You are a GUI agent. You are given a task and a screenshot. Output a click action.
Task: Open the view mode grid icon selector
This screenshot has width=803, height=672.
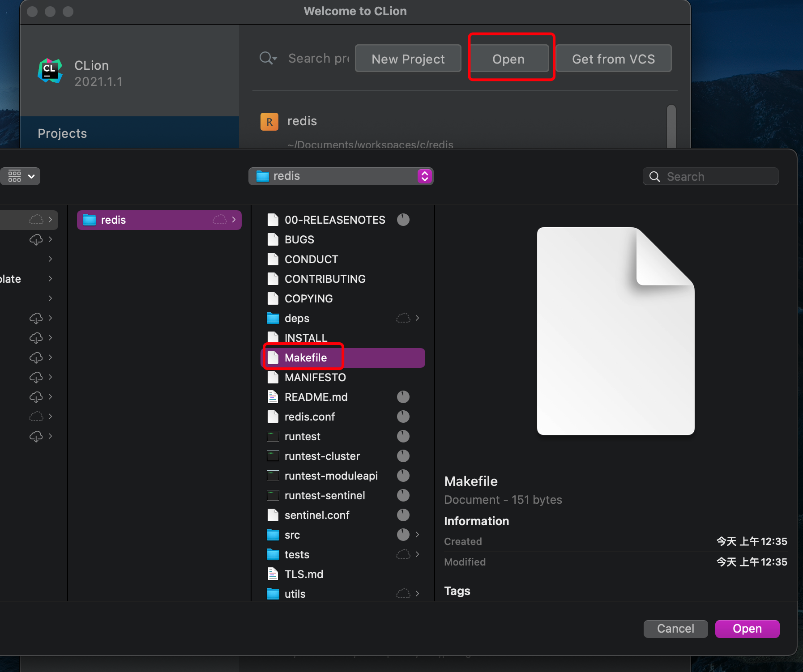[x=20, y=176]
